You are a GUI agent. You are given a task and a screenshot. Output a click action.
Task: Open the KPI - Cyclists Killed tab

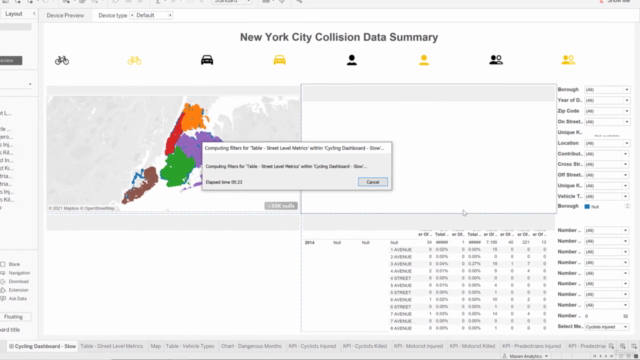(365, 346)
